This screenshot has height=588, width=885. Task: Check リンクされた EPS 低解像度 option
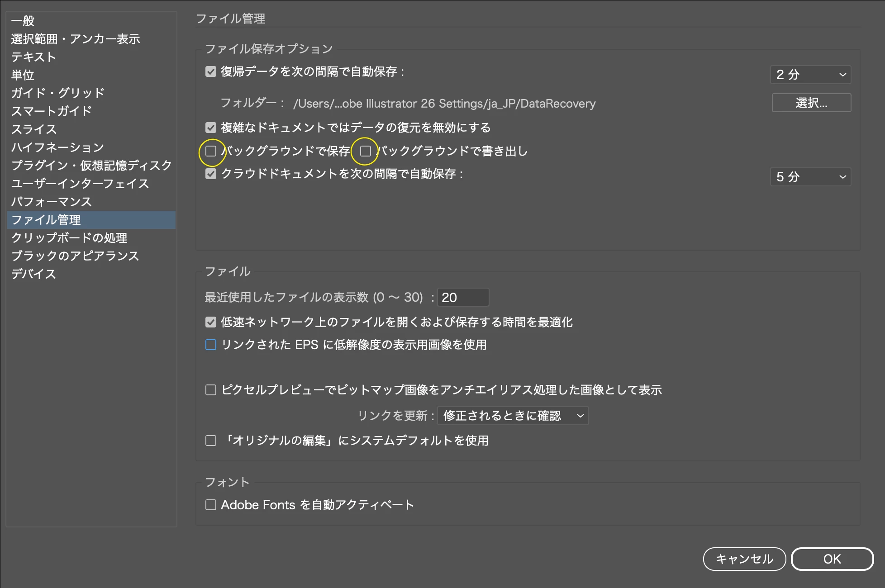pyautogui.click(x=211, y=345)
